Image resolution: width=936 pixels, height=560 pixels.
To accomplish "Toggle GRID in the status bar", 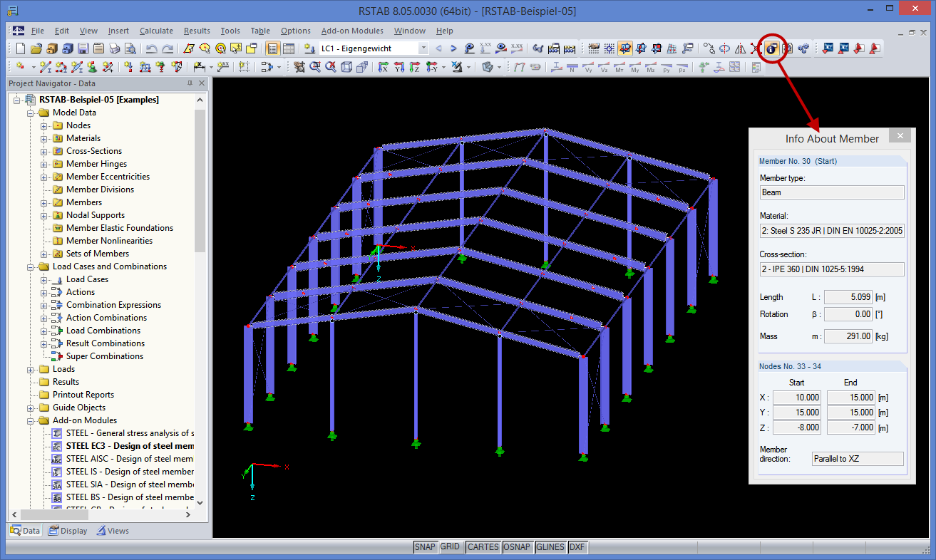I will point(450,547).
